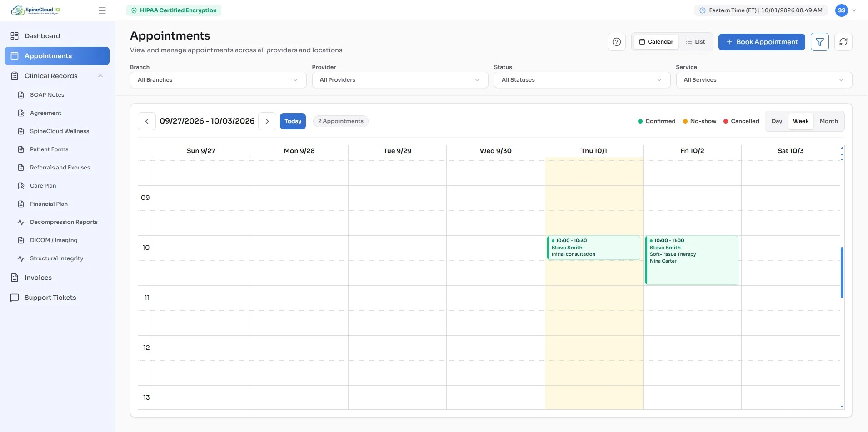Switch calendar to Month view
Screen dimensions: 868x432
pyautogui.click(x=829, y=121)
